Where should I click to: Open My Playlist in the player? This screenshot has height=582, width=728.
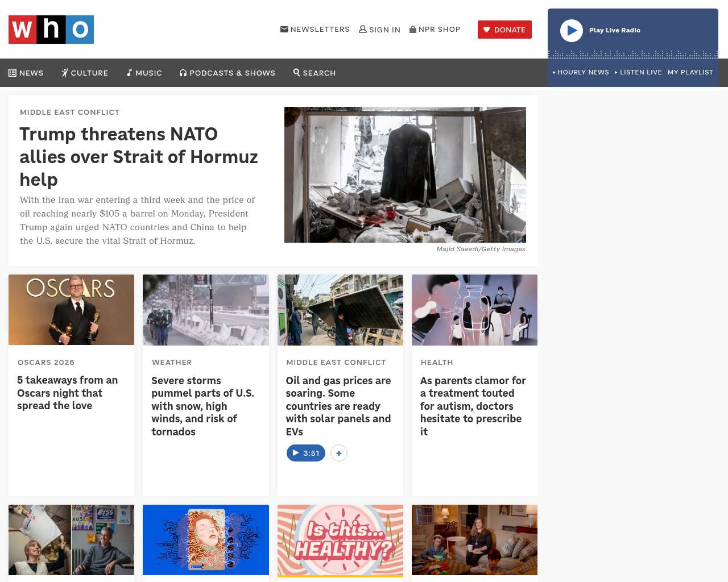pyautogui.click(x=690, y=72)
